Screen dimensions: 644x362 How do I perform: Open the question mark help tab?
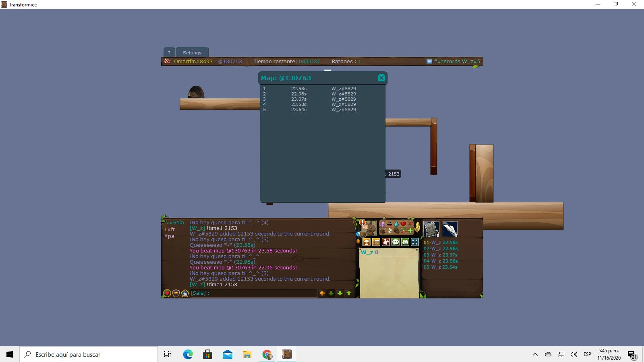click(169, 52)
